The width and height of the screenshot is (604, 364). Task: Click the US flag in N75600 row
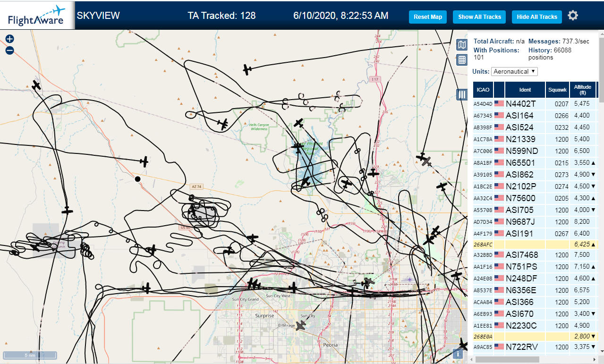[x=499, y=198]
